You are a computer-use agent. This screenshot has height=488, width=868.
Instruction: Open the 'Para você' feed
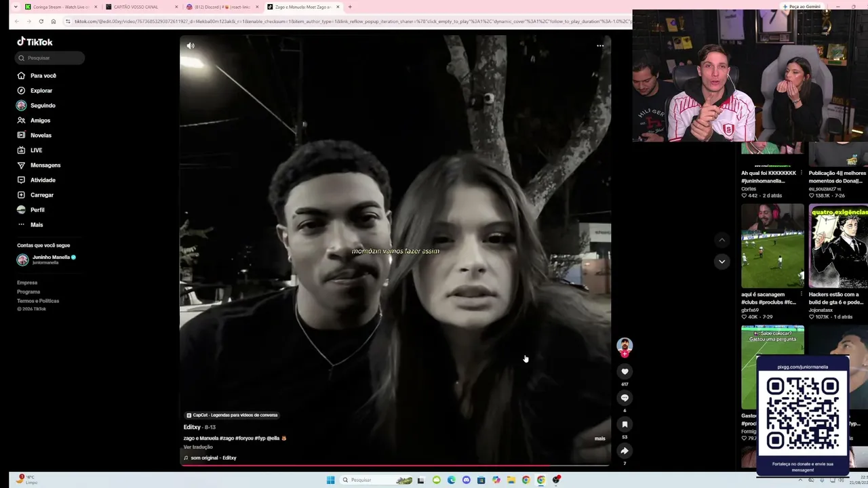tap(37, 76)
